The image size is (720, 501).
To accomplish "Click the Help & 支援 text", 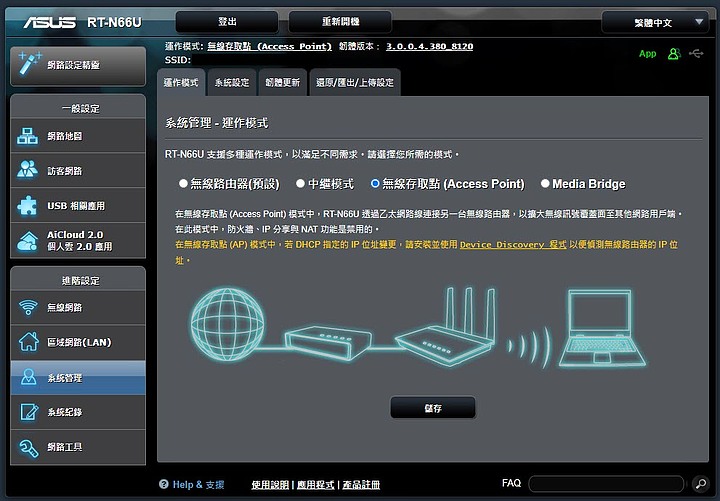I will (198, 484).
